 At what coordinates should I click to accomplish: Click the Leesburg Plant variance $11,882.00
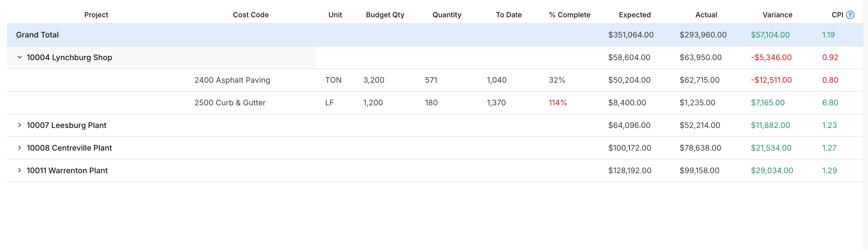[x=770, y=125]
